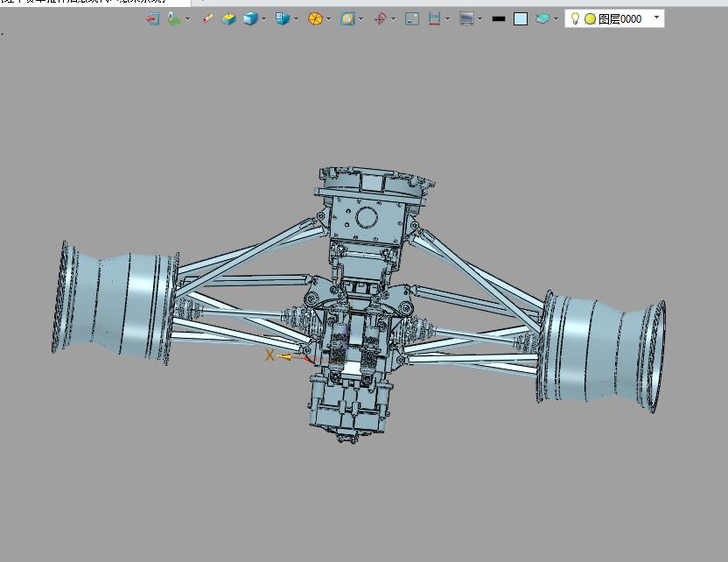Click the orange X axis triad label
Viewport: 728px width, 562px height.
[269, 355]
